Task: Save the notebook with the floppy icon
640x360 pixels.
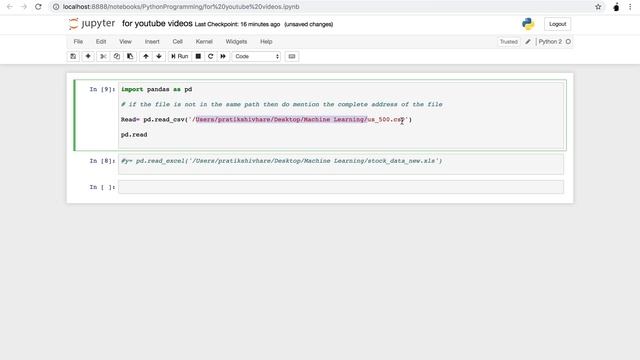Action: (x=73, y=56)
